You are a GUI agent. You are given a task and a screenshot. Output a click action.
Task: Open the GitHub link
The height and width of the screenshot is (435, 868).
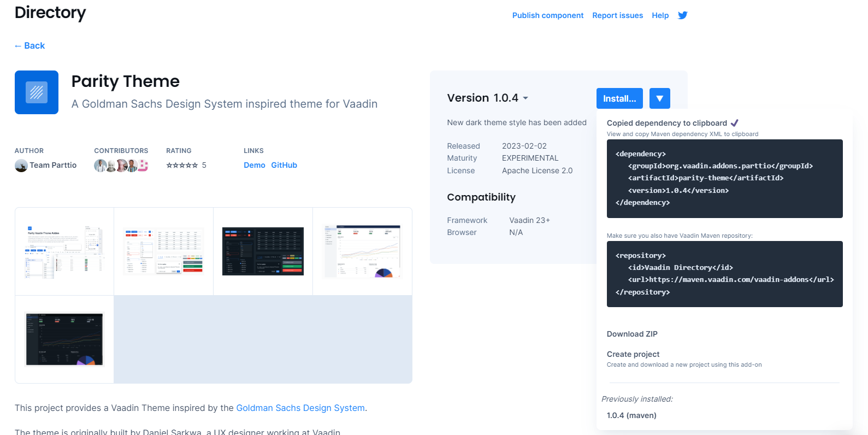284,165
